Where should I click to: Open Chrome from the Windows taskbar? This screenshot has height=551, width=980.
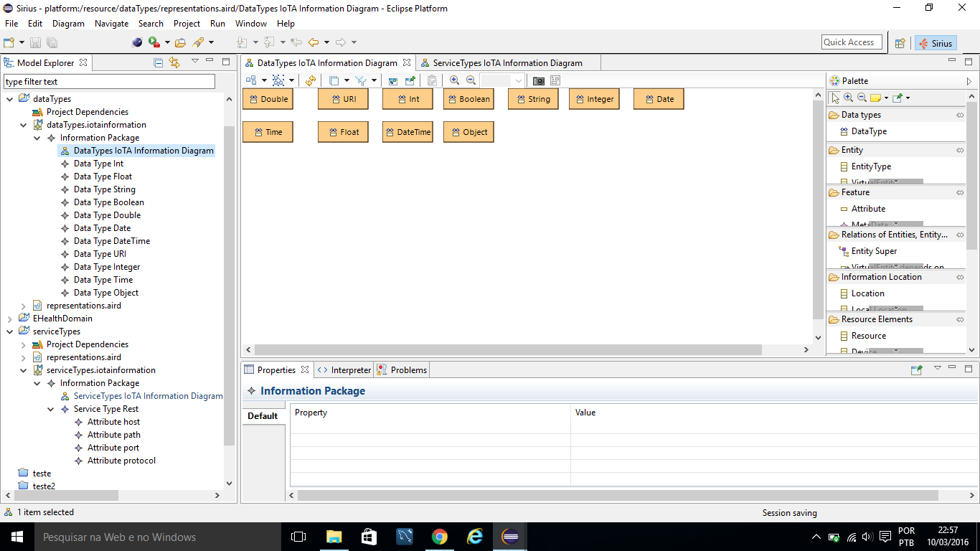coord(440,537)
